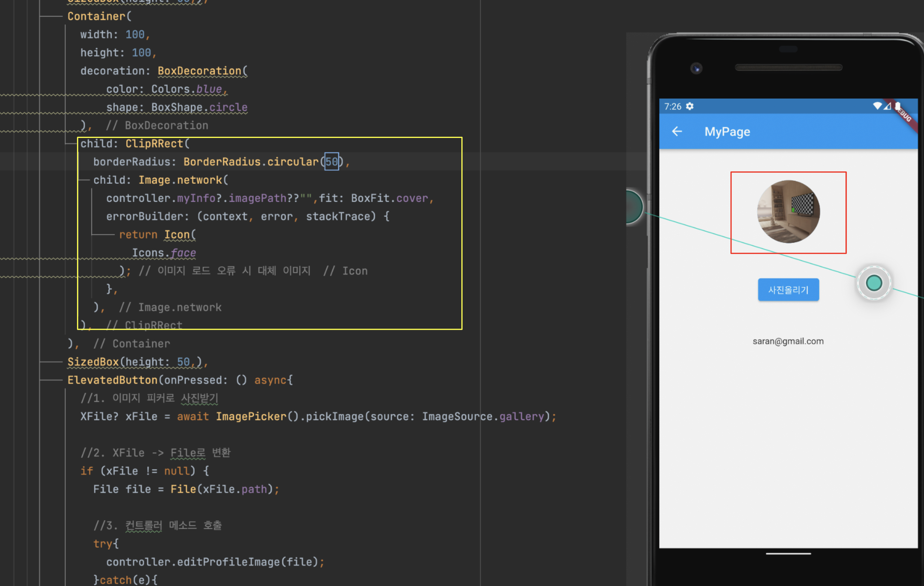Click the ClipRRect widget name in code
The width and height of the screenshot is (924, 586).
click(154, 144)
